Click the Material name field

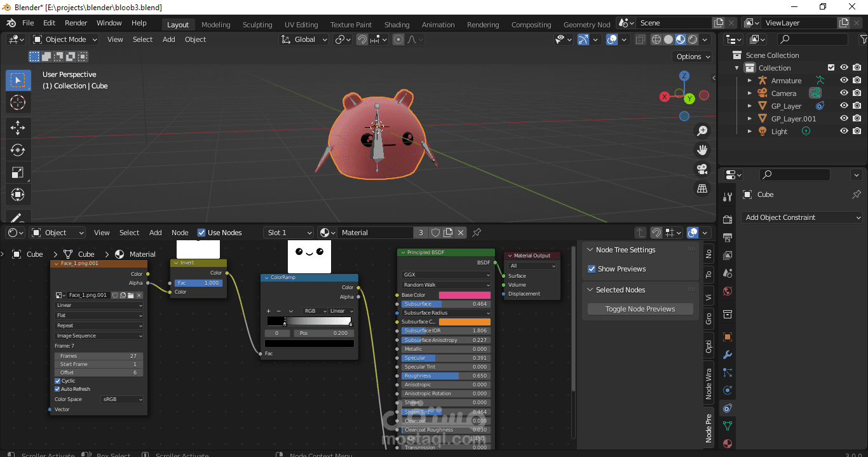(375, 233)
